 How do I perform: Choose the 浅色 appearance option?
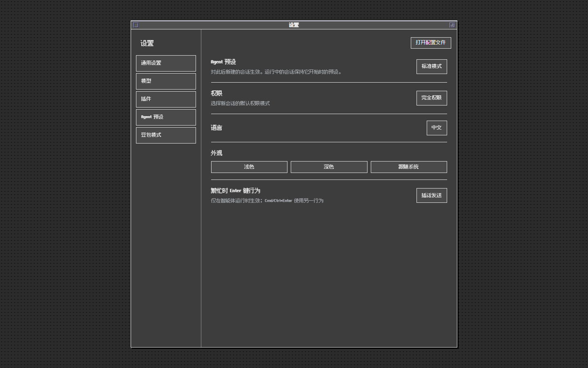tap(249, 167)
